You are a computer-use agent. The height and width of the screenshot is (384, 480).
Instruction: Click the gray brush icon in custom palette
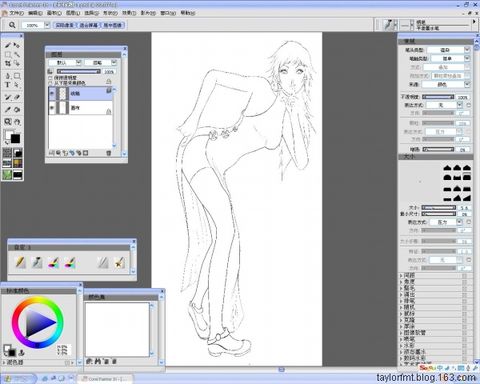pos(103,262)
